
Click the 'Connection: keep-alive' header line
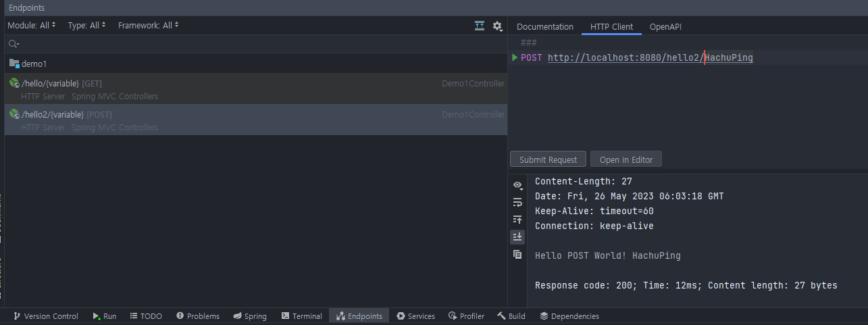(594, 226)
